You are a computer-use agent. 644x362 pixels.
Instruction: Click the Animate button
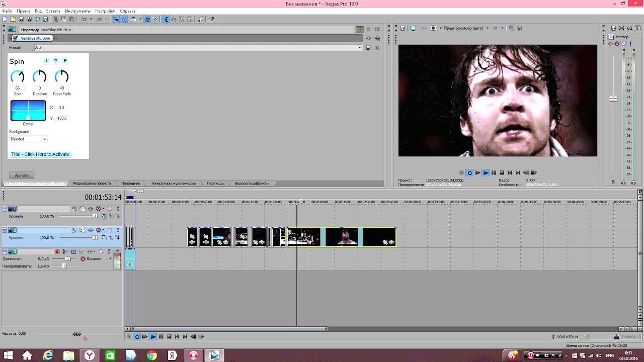point(22,175)
